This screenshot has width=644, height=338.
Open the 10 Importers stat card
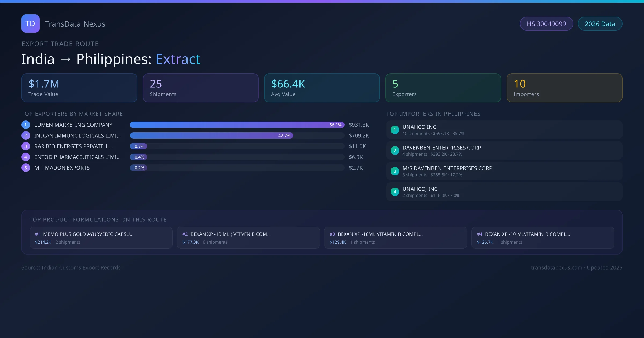coord(564,88)
